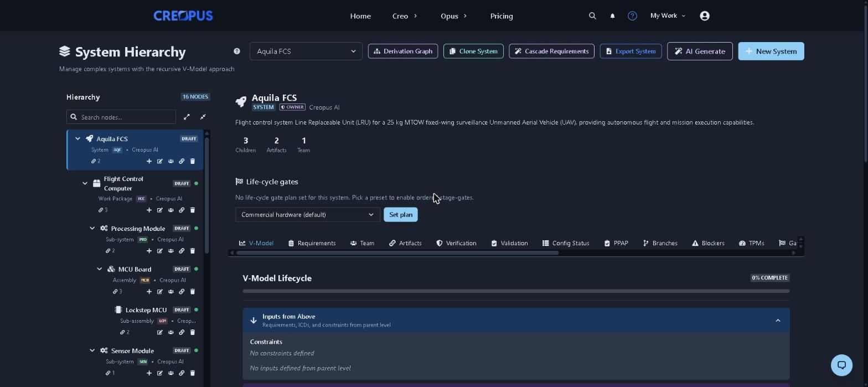The image size is (868, 387).
Task: Switch to the Artifacts tab
Action: pyautogui.click(x=405, y=243)
